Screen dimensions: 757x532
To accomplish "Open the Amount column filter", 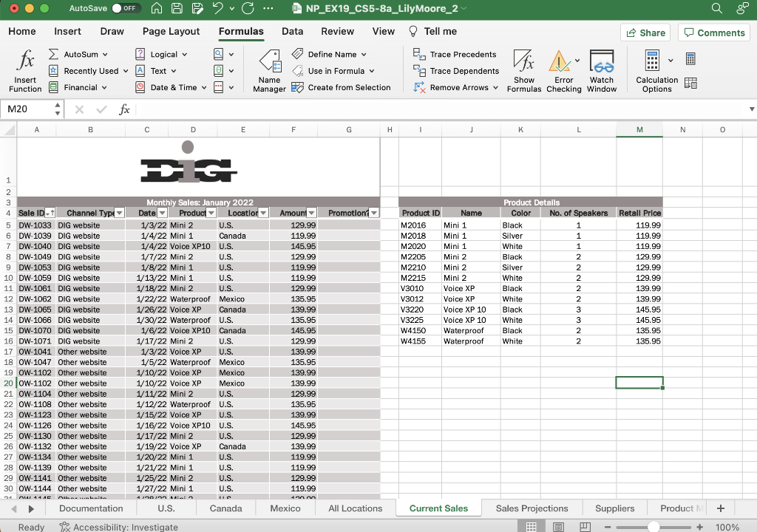I will coord(310,213).
